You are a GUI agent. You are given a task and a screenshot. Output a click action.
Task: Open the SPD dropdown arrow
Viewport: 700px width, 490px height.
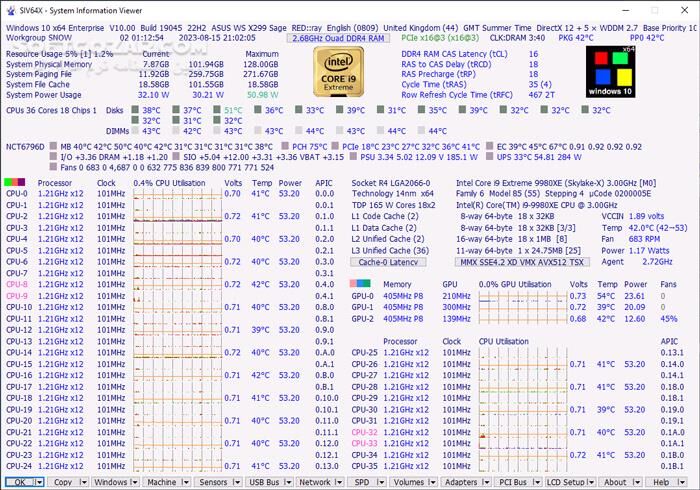pyautogui.click(x=381, y=482)
